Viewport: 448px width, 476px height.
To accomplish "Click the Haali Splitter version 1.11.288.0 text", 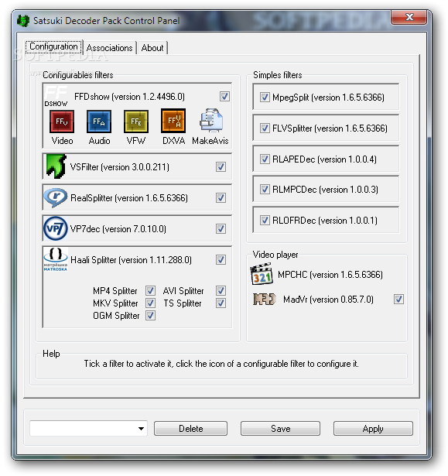I will coord(131,260).
